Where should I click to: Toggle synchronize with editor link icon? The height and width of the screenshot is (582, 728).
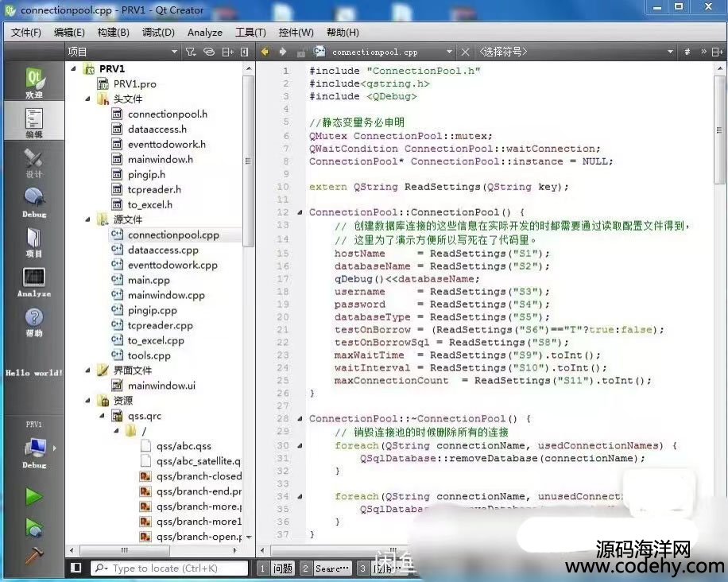(209, 52)
